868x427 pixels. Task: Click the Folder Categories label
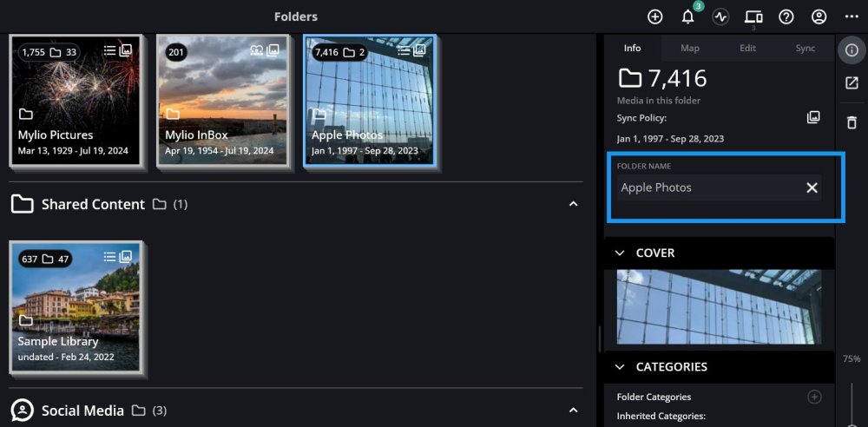click(654, 397)
